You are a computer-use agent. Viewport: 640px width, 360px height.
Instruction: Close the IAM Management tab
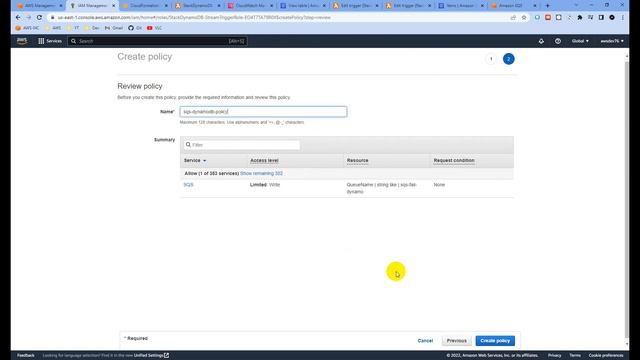click(x=113, y=6)
